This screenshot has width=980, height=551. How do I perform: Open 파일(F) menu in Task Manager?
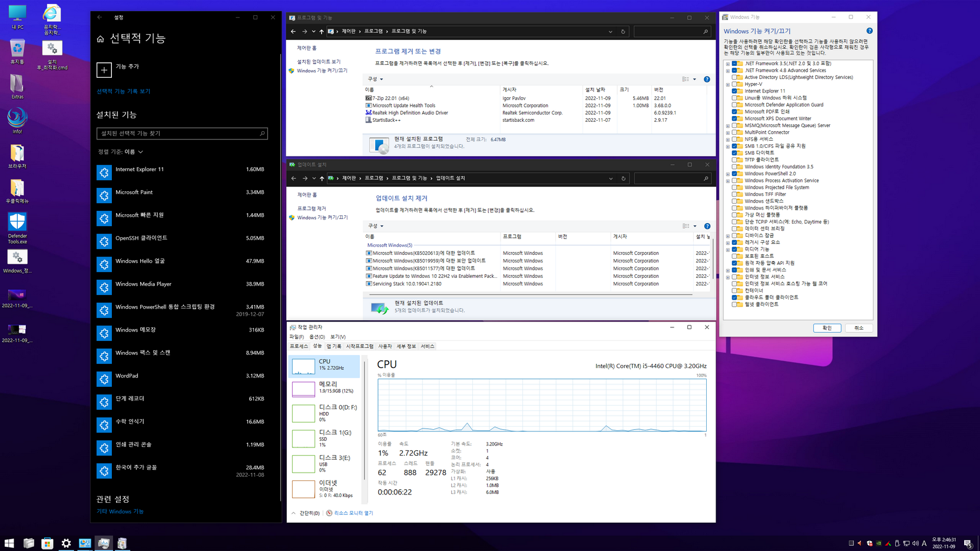coord(296,337)
